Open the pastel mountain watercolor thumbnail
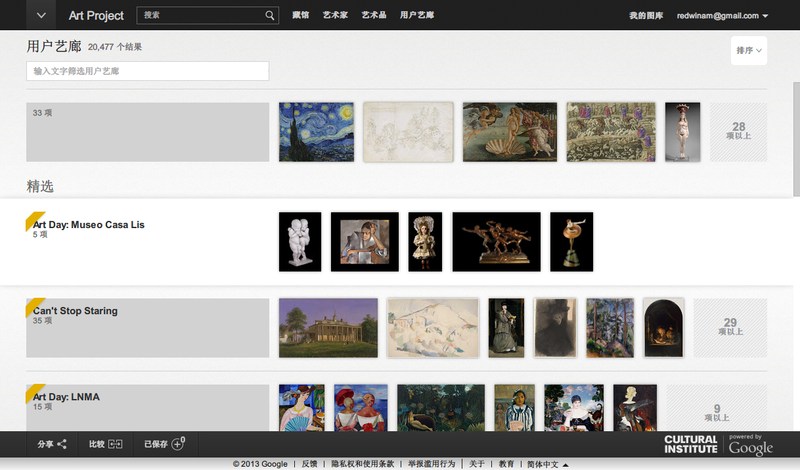800x470 pixels. pyautogui.click(x=433, y=328)
